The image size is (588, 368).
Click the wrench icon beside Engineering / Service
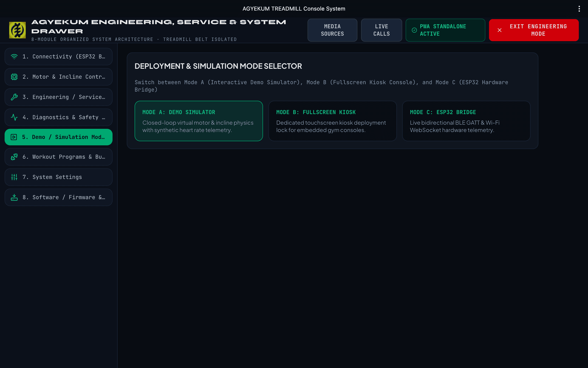[14, 97]
